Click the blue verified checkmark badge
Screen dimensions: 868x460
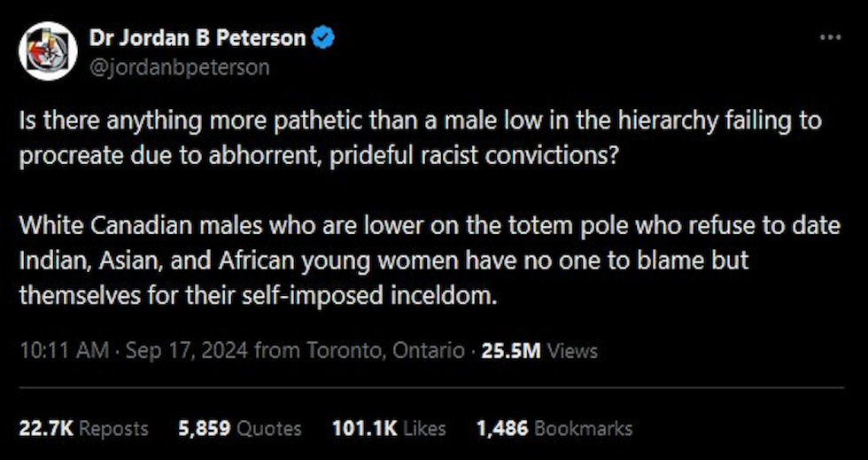[x=325, y=38]
